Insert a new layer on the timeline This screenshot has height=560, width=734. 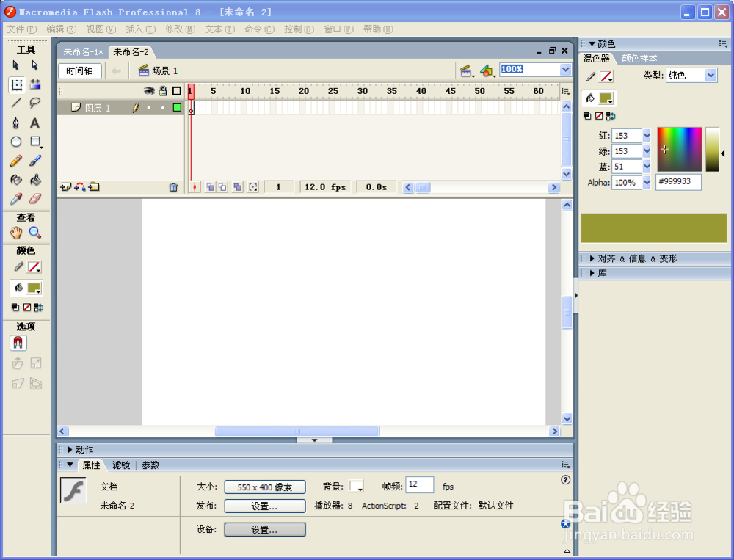point(65,187)
